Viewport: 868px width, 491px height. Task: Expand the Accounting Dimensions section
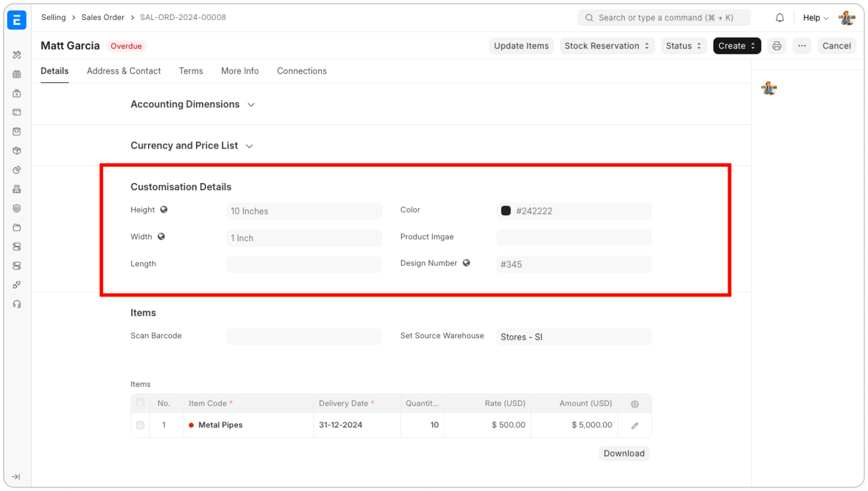coord(193,104)
